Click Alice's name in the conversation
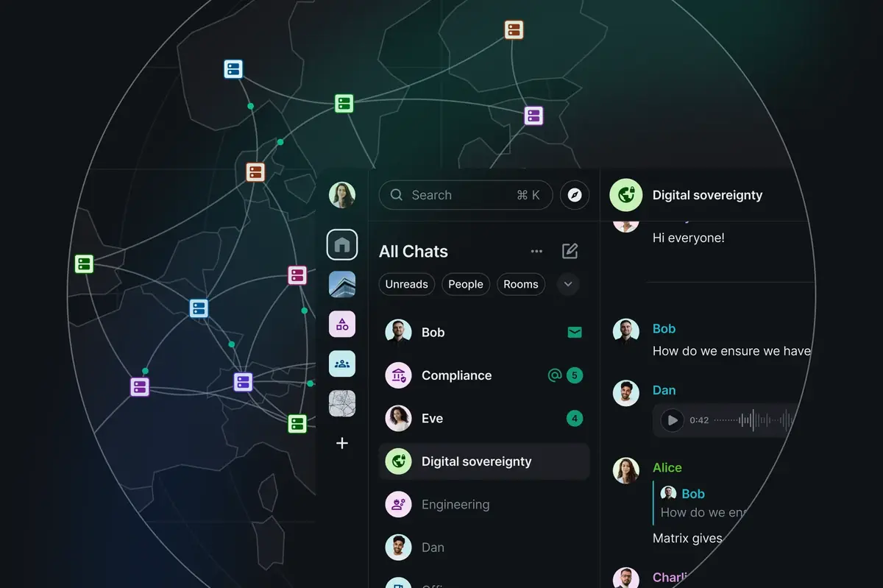Image resolution: width=883 pixels, height=588 pixels. point(667,467)
